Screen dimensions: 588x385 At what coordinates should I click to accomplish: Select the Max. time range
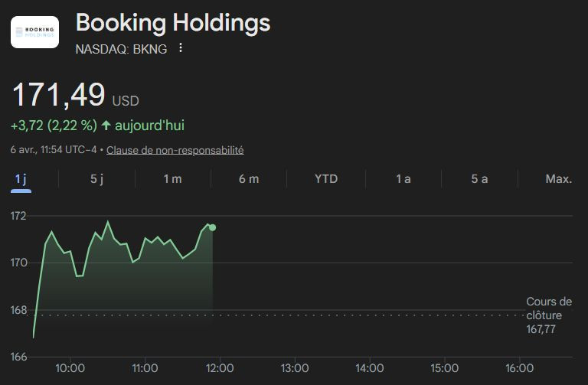[x=558, y=179]
